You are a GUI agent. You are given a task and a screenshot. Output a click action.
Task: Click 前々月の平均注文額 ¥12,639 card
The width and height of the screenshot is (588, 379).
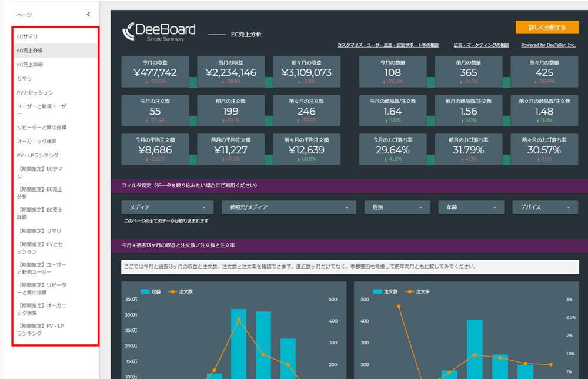307,149
